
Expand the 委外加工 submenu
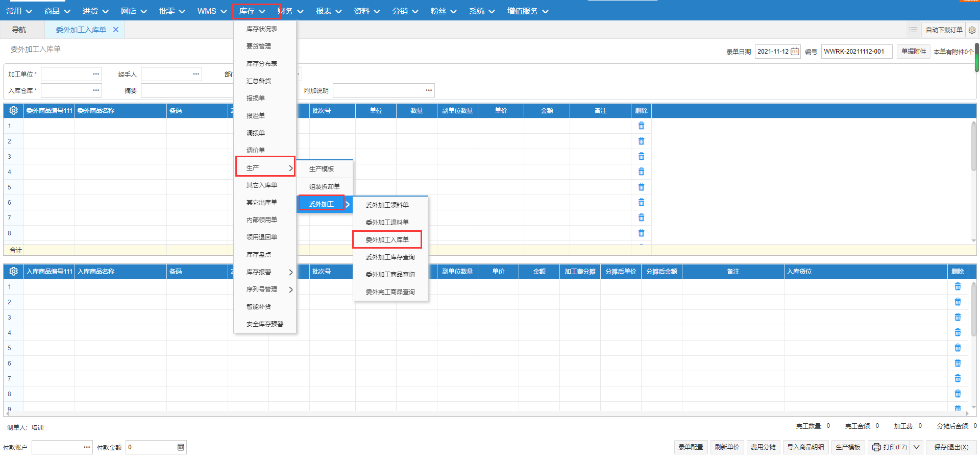coord(325,204)
